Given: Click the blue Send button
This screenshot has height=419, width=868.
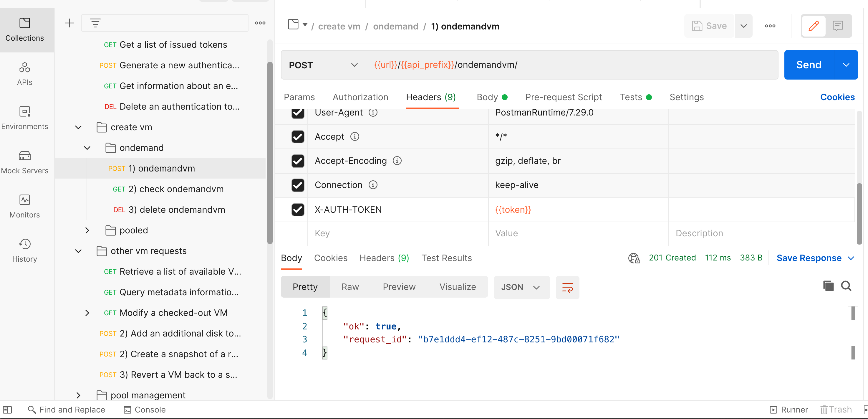Looking at the screenshot, I should point(809,65).
